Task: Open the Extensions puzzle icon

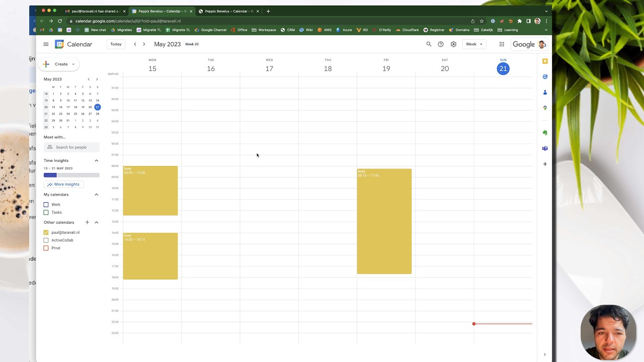Action: pos(520,21)
